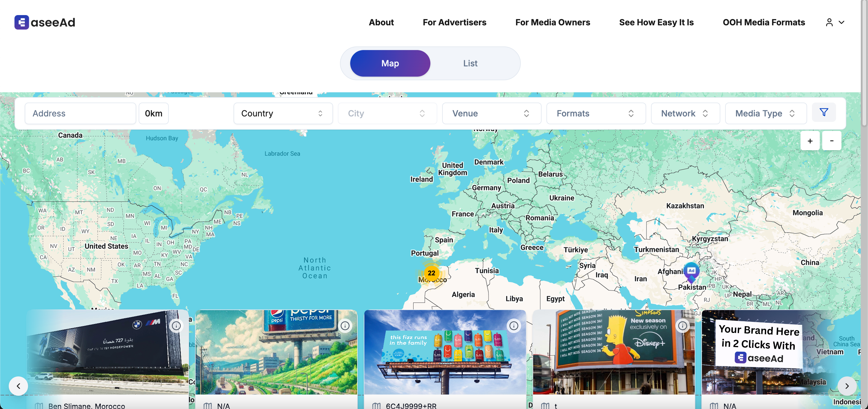Image resolution: width=868 pixels, height=409 pixels.
Task: Click the Address input field
Action: pos(80,113)
